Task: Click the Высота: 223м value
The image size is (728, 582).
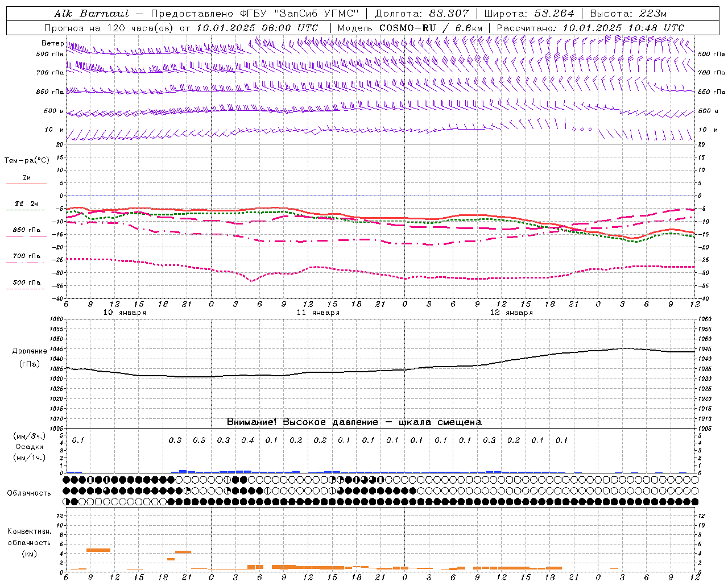Action: coord(628,14)
